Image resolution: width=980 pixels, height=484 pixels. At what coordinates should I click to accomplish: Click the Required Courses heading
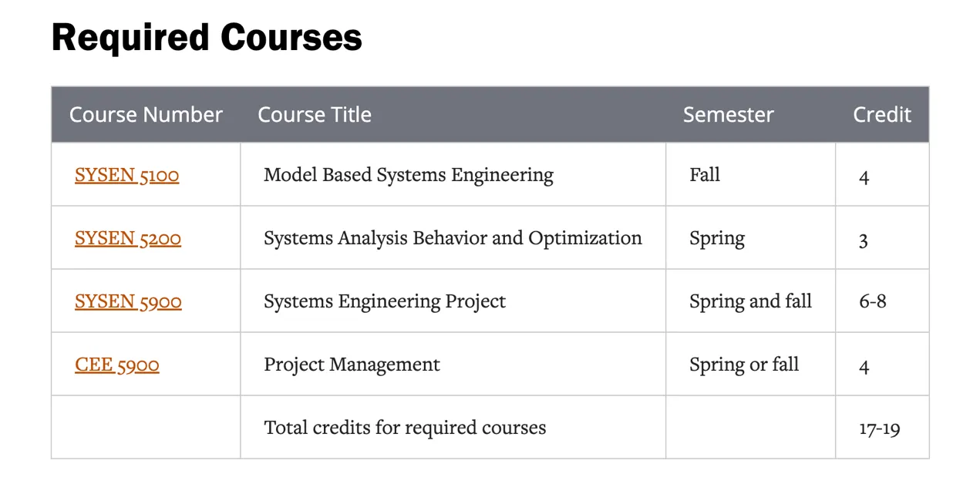207,38
